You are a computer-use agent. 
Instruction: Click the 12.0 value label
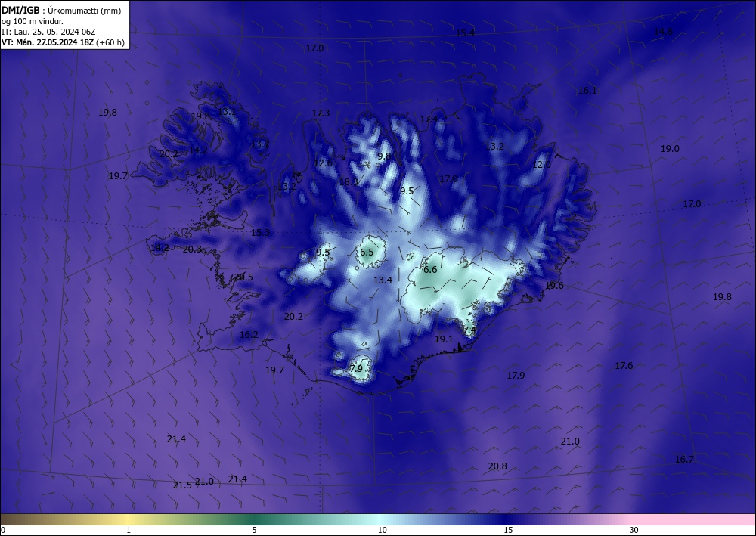[x=541, y=164]
